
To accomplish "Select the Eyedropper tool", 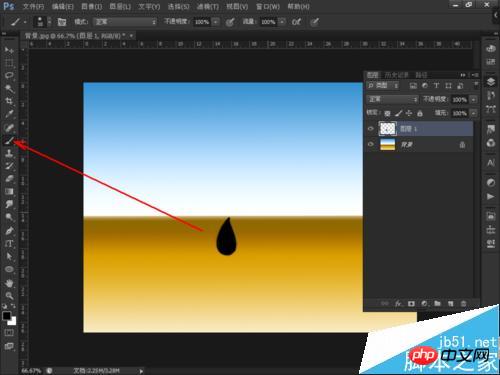I will (9, 114).
